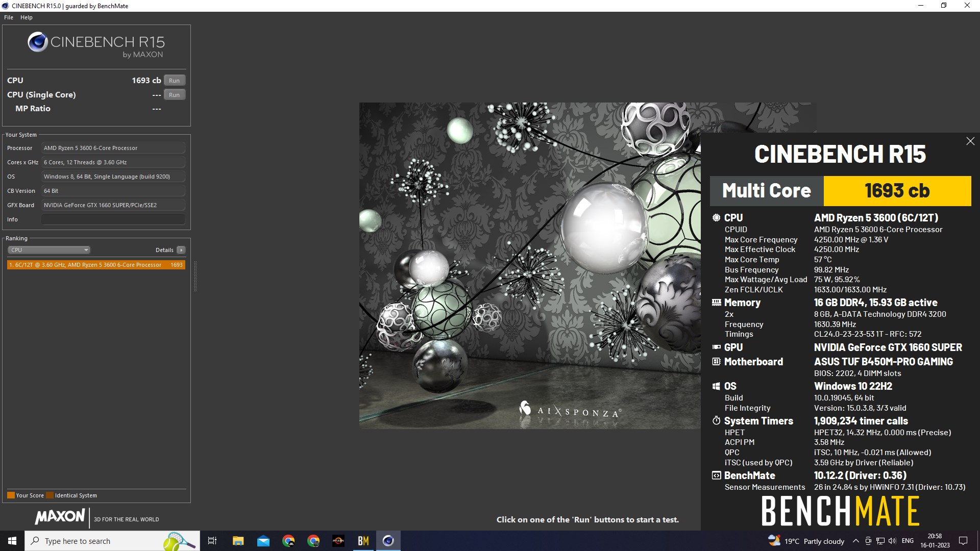
Task: Open the clock showing 20:58
Action: (x=935, y=541)
